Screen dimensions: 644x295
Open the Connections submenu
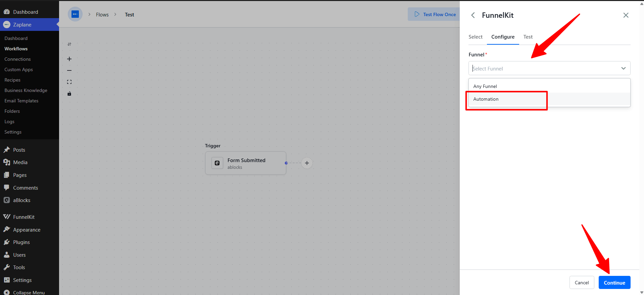[17, 59]
